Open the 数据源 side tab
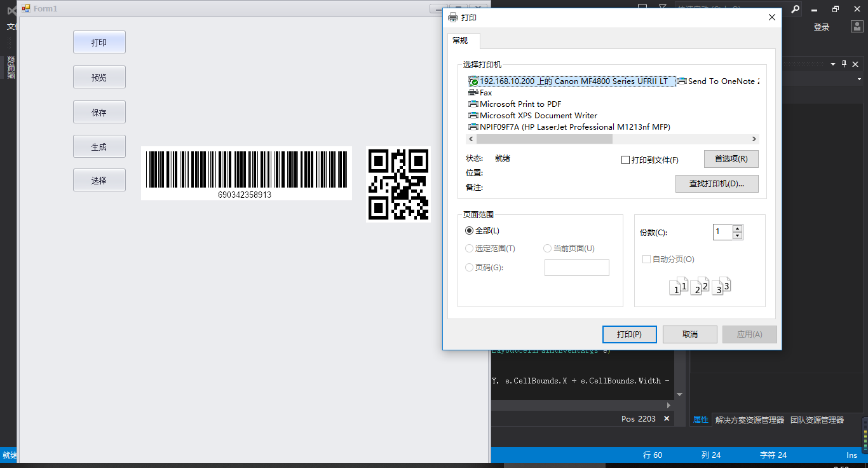Screen dimensions: 868x468 tap(11, 67)
